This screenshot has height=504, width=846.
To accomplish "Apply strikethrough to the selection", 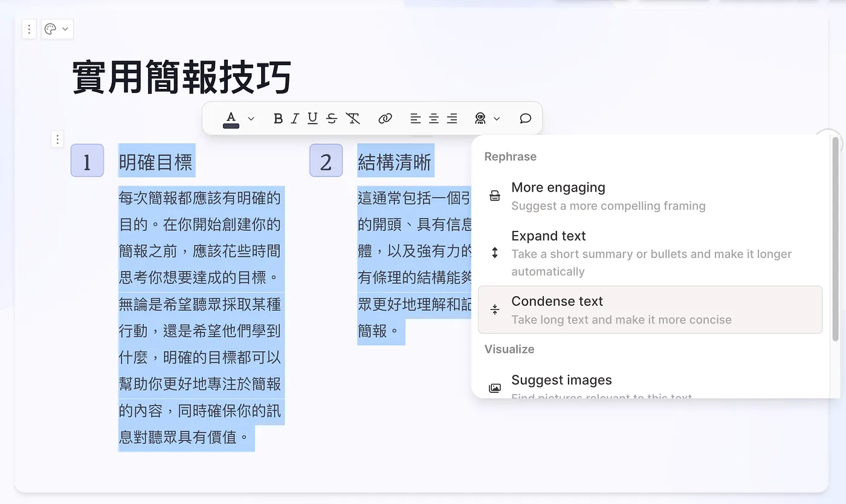I will click(x=332, y=118).
